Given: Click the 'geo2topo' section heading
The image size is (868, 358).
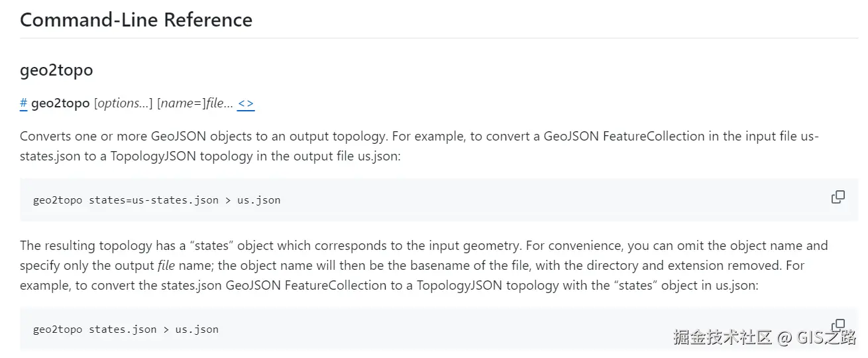Looking at the screenshot, I should (56, 70).
